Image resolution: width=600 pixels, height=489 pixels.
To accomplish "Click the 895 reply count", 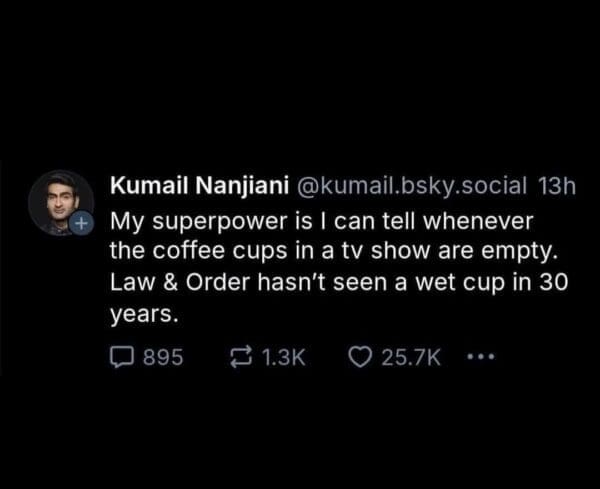I will pyautogui.click(x=163, y=357).
